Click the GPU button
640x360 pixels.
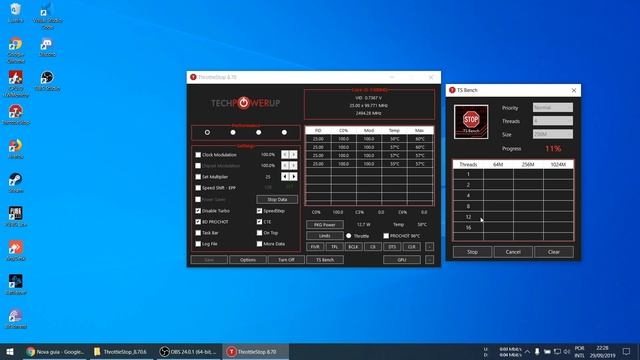(402, 260)
